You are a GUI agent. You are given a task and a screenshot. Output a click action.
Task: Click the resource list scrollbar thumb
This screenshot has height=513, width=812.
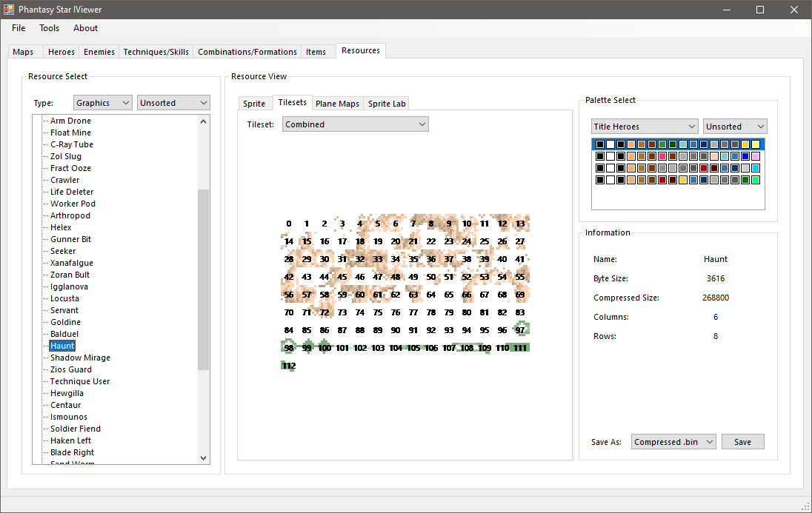coord(203,280)
